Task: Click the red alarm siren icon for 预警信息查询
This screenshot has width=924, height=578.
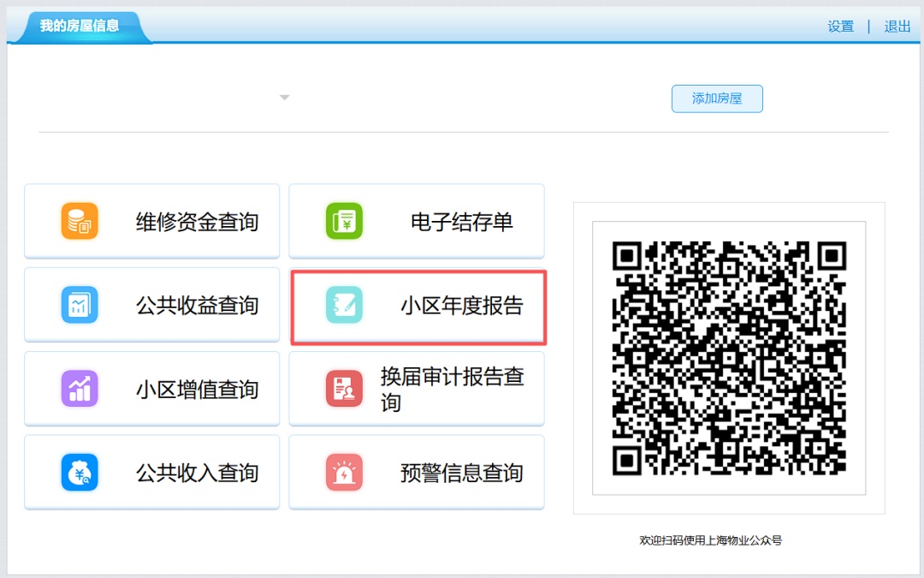Action: (x=344, y=473)
